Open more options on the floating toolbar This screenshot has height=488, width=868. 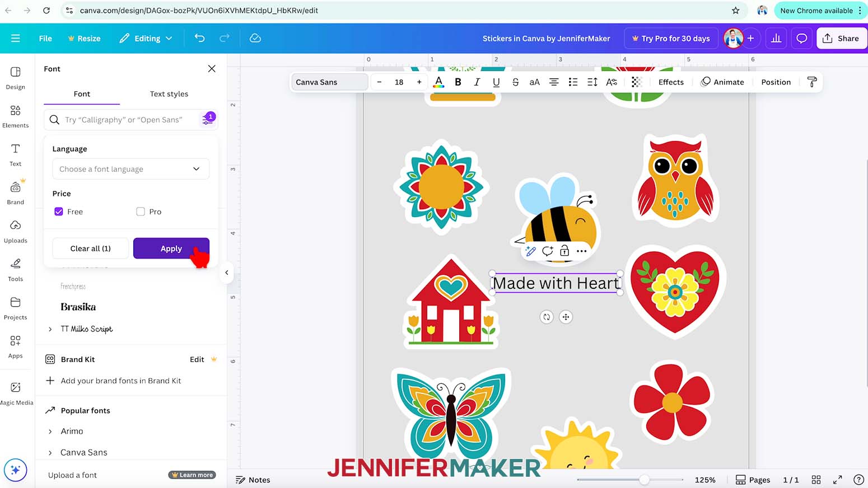click(582, 251)
